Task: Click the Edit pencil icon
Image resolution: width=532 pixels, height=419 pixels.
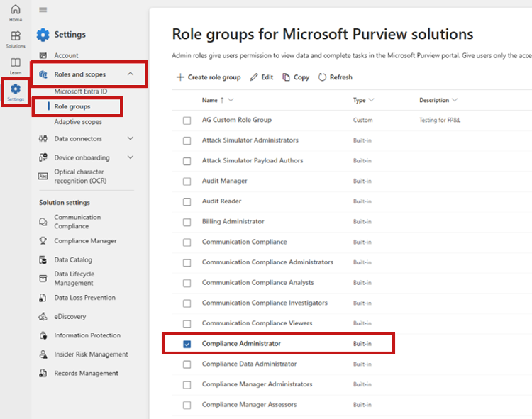Action: coord(253,77)
